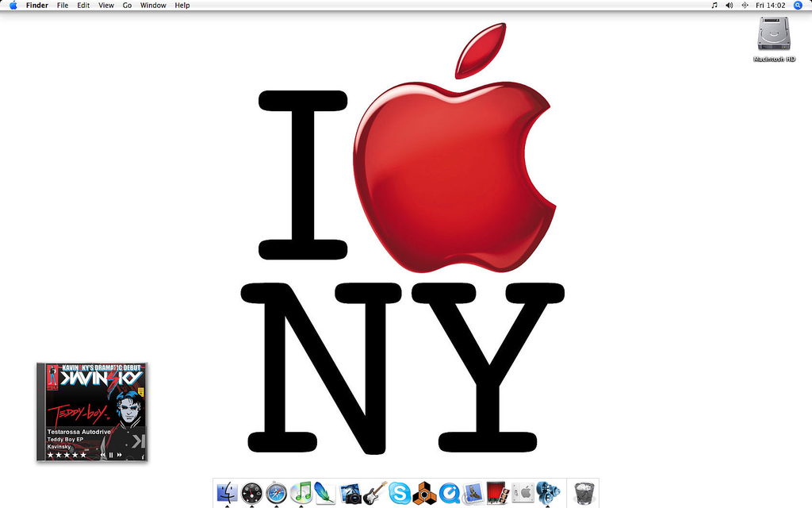Viewport: 812px width, 508px height.
Task: Open Spotlight search
Action: coord(798,6)
